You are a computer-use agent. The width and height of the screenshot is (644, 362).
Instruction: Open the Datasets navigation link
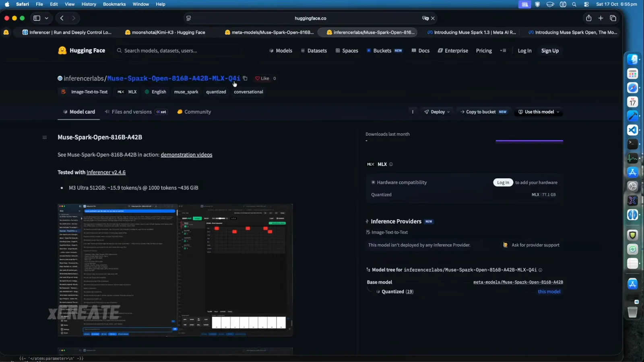pos(314,51)
